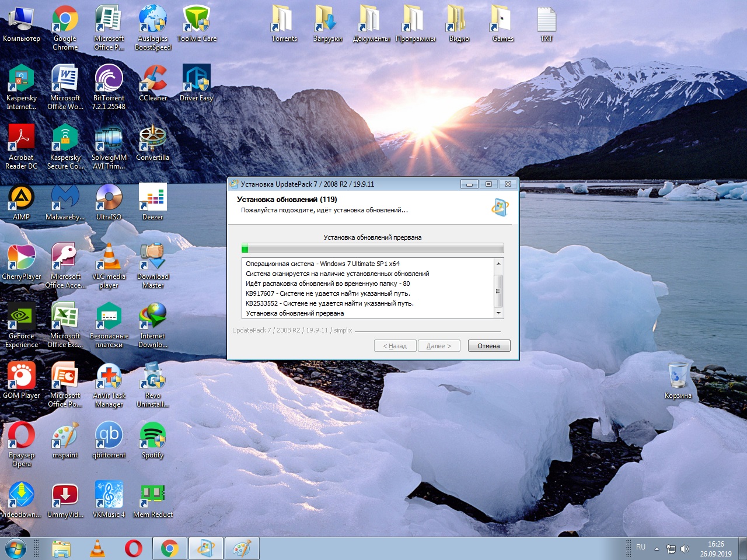Open RU language indicator in tray
This screenshot has height=560, width=747.
(x=641, y=547)
